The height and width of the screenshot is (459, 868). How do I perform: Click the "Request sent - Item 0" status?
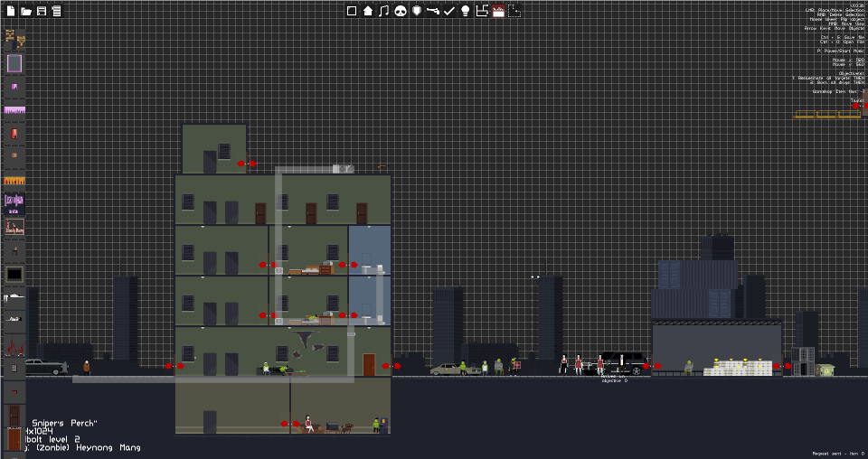pyautogui.click(x=838, y=454)
